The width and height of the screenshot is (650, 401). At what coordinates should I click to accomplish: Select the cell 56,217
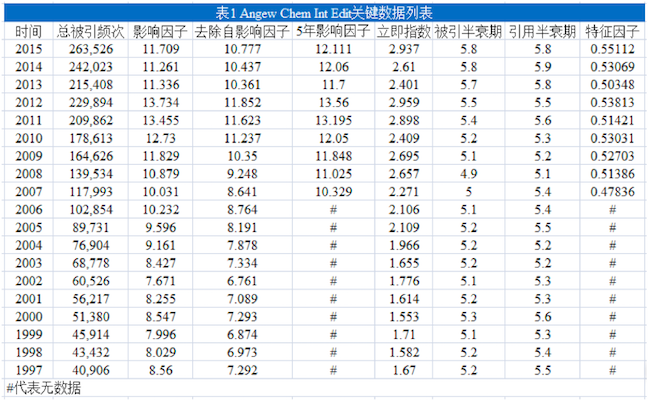[91, 299]
